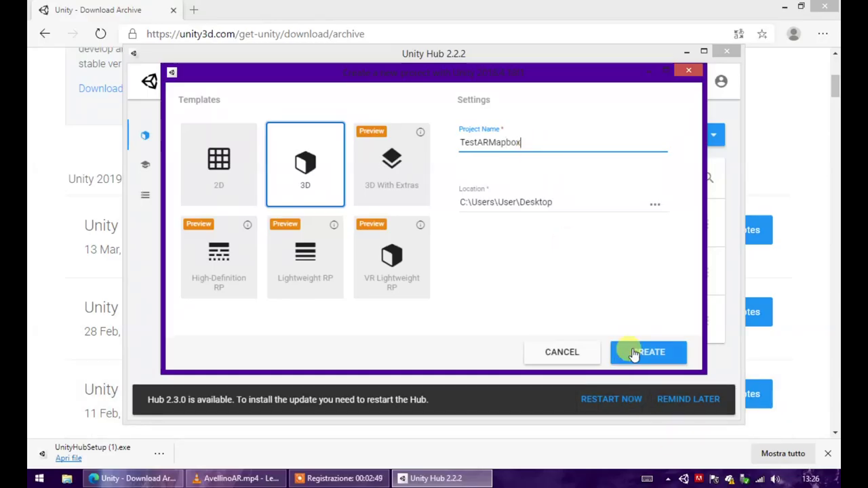Click the volume tray icon
868x488 pixels.
775,479
